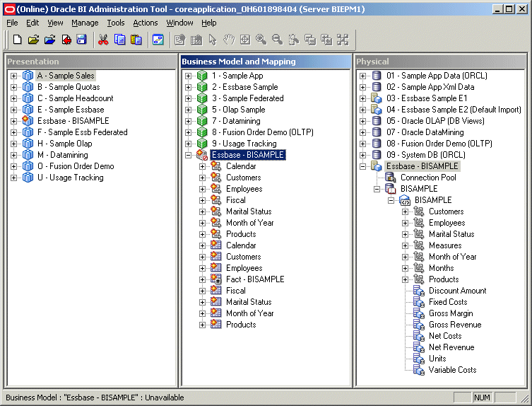Image resolution: width=532 pixels, height=406 pixels.
Task: Open the Manage menu
Action: point(85,23)
